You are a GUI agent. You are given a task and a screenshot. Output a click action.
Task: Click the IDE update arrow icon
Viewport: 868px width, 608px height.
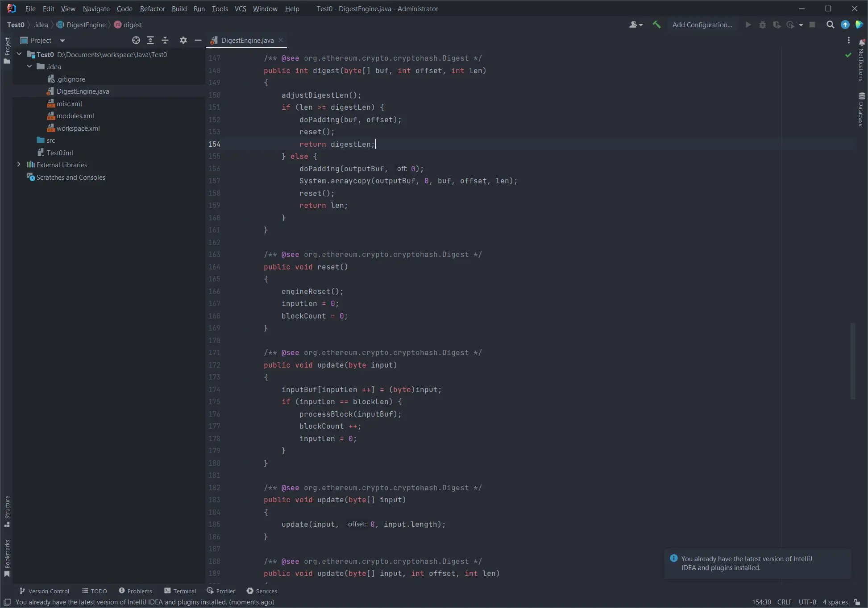tap(845, 25)
